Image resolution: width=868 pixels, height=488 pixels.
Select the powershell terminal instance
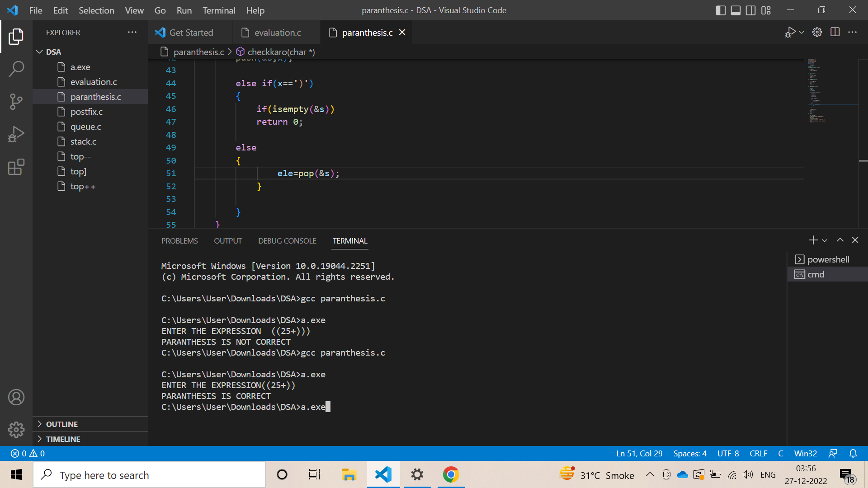[828, 259]
